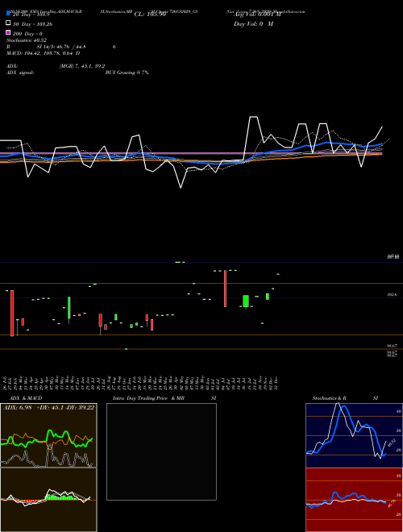Click the magenta 200 Day legend swatch
The height and width of the screenshot is (532, 403).
point(8,32)
